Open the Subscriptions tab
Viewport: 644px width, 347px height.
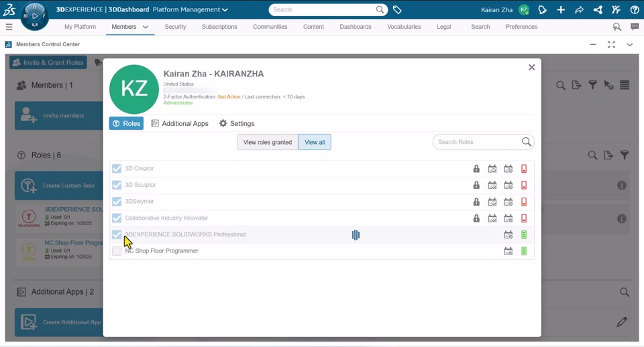tap(219, 27)
